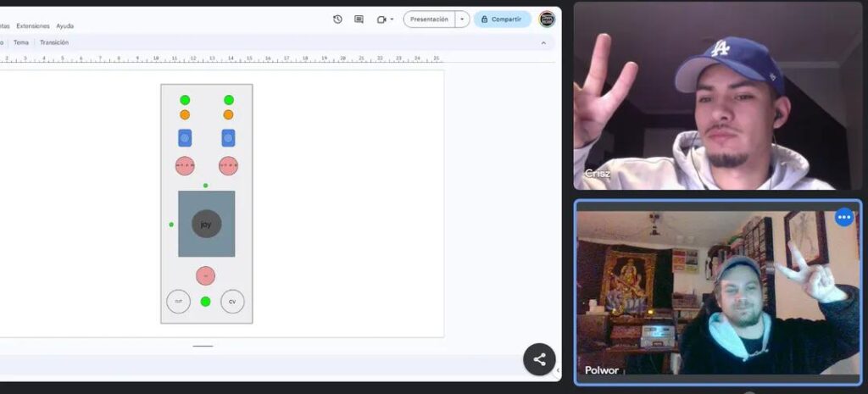Image resolution: width=868 pixels, height=394 pixels.
Task: Expand the Presentación dropdown arrow
Action: click(x=462, y=19)
